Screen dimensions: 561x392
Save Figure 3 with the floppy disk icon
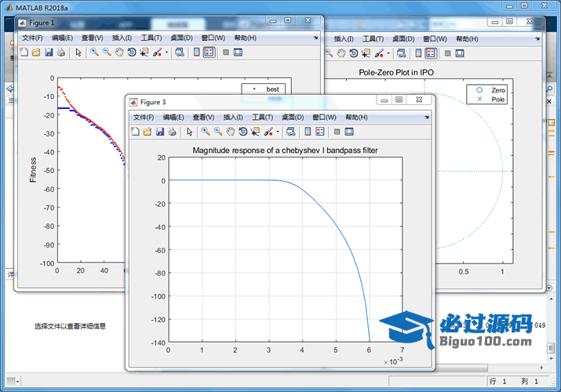[160, 132]
